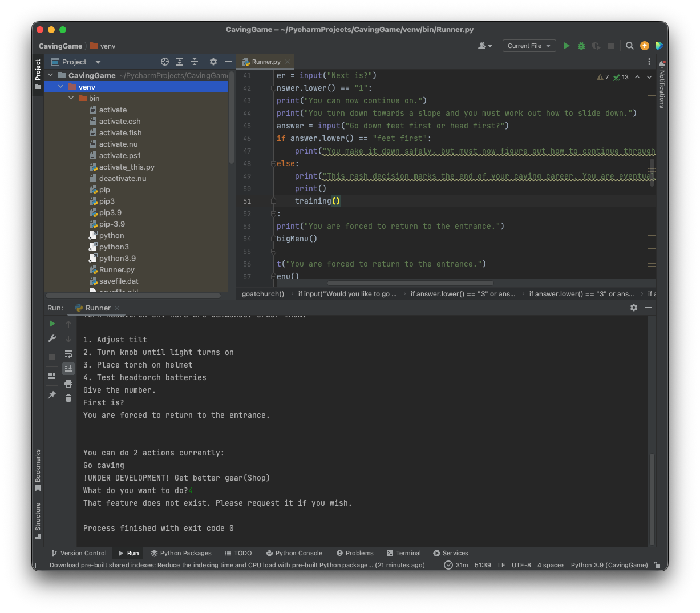Click the Debug bug icon
This screenshot has height=613, width=700.
click(581, 46)
